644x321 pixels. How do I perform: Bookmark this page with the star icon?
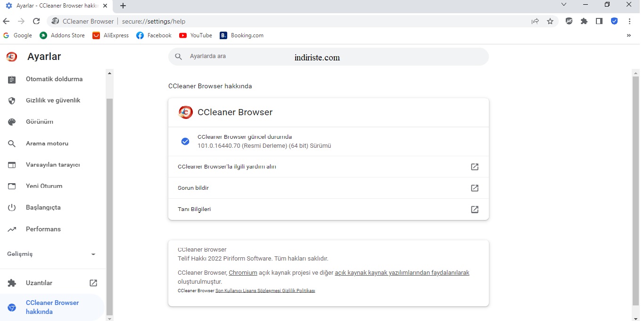(x=550, y=21)
